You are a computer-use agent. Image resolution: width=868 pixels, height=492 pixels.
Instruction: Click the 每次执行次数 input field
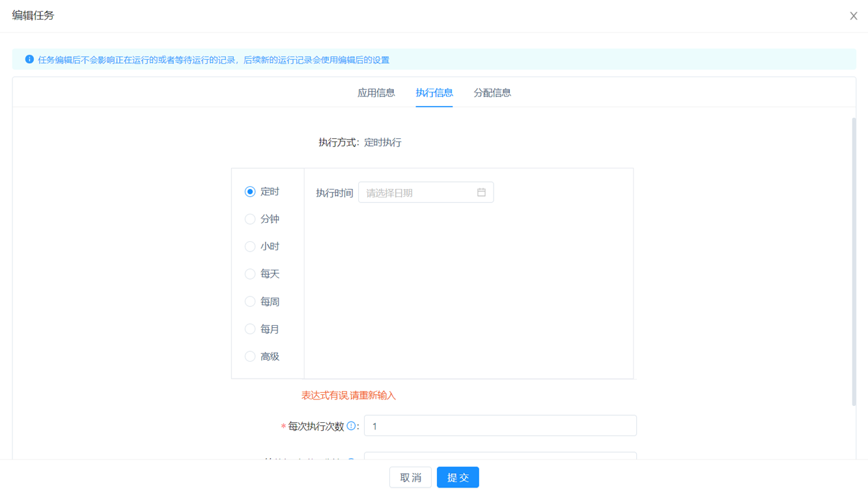[x=499, y=426]
